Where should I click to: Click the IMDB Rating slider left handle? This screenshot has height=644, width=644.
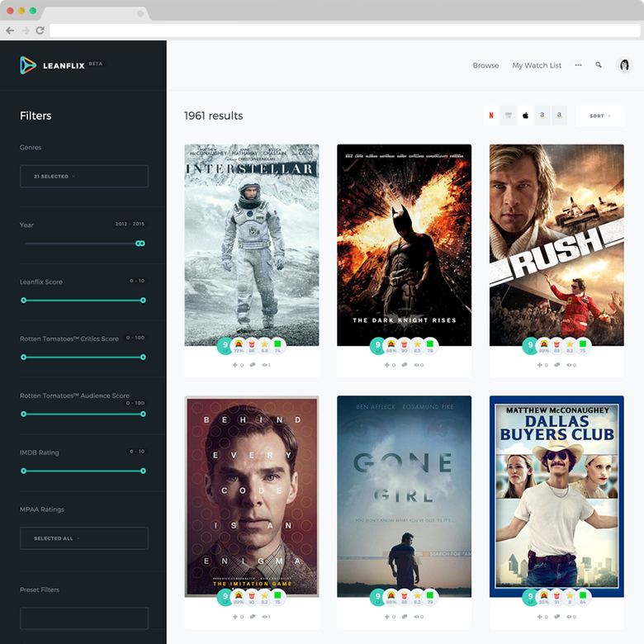pos(23,471)
